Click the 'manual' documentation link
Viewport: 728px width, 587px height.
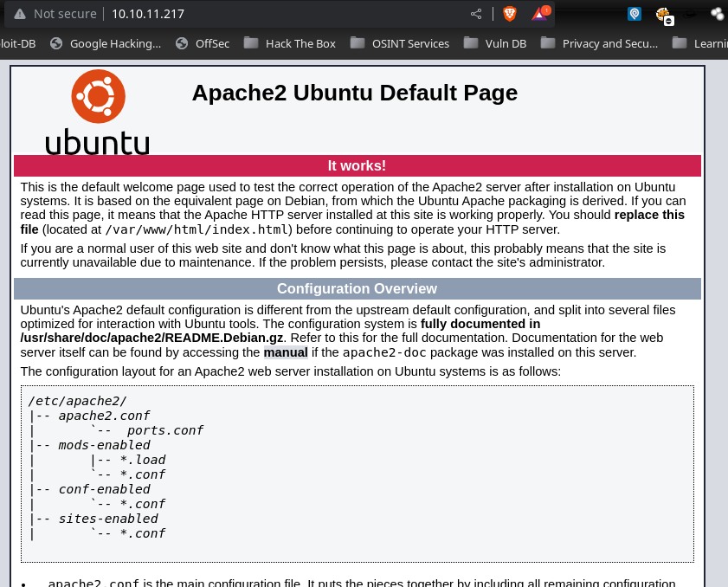(286, 352)
